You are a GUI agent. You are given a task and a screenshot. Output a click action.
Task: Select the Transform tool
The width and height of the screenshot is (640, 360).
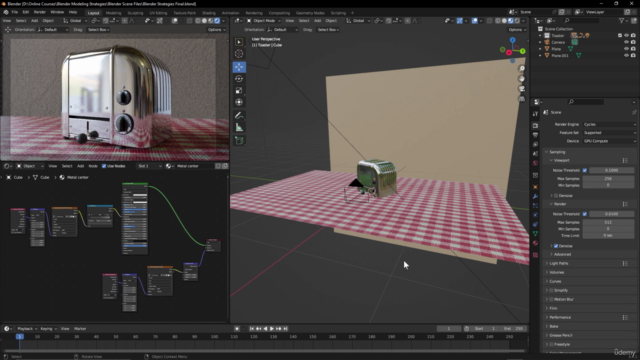tap(239, 102)
